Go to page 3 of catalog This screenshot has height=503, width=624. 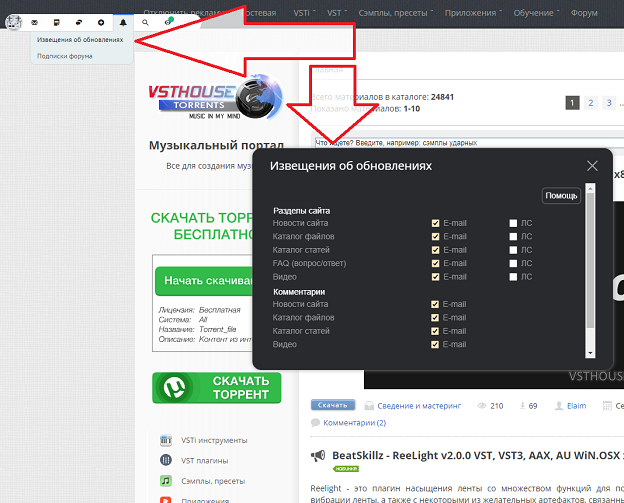[609, 103]
